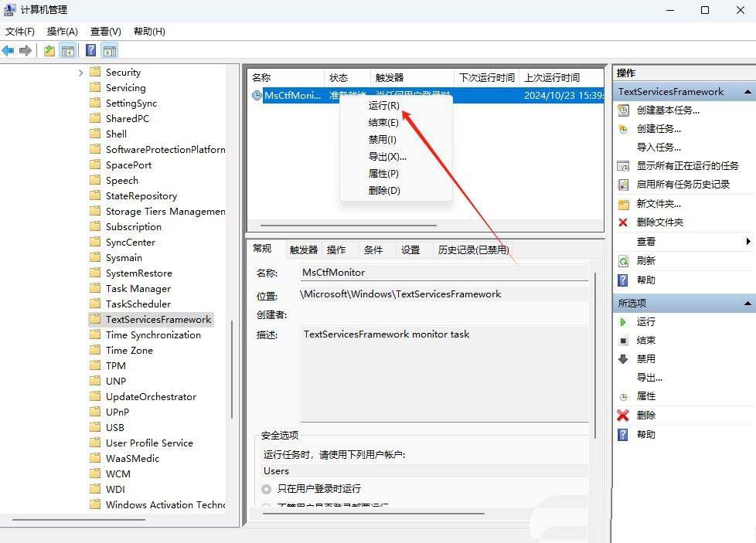This screenshot has height=543, width=756.
Task: Click 刷新 refresh action in the actions pane
Action: pos(646,261)
